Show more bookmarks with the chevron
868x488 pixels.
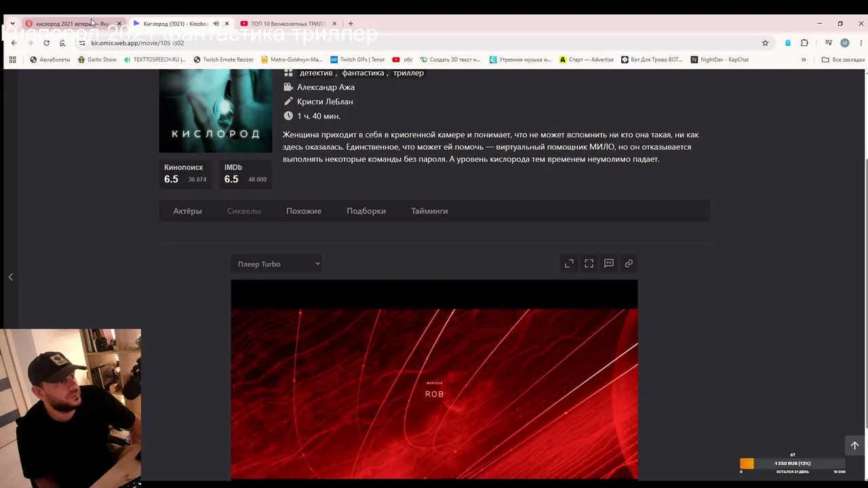(804, 60)
